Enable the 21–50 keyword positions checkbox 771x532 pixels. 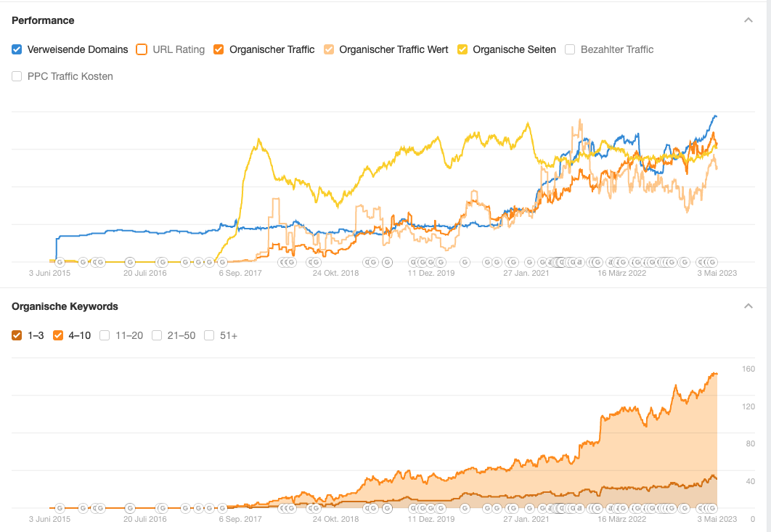(157, 335)
